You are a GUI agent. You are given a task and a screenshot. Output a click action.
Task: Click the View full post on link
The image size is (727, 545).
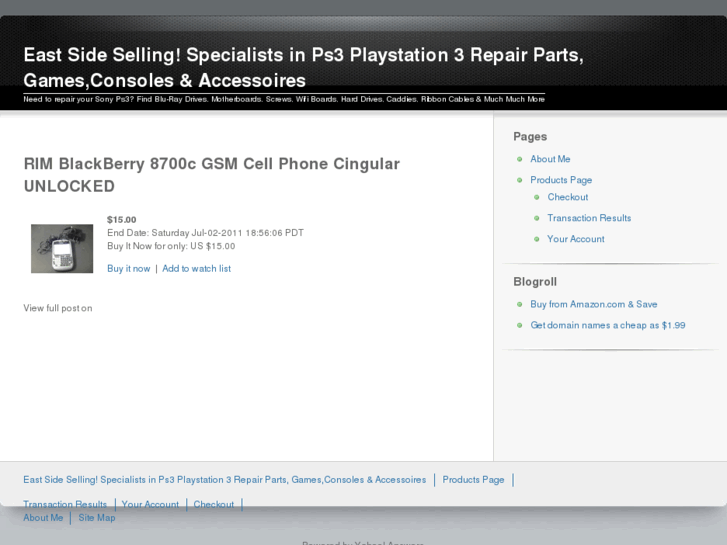point(58,308)
